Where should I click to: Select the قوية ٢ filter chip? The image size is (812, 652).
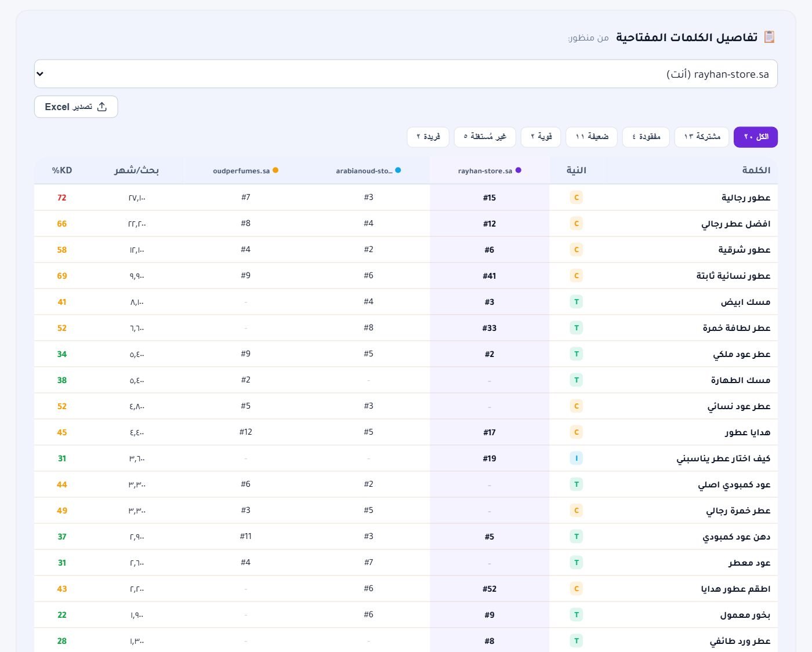(x=541, y=137)
